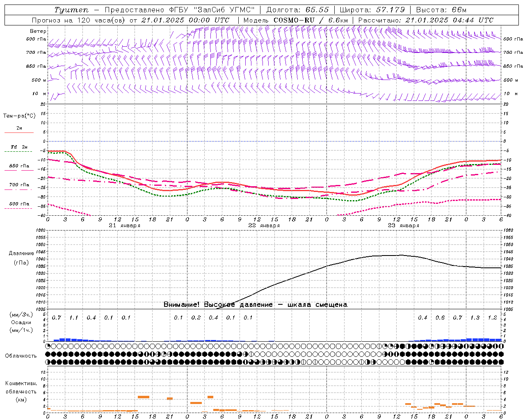Viewport: 525px width, 420px height.
Task: Click the Долгота: 65.55 longitude value
Action: pos(297,10)
